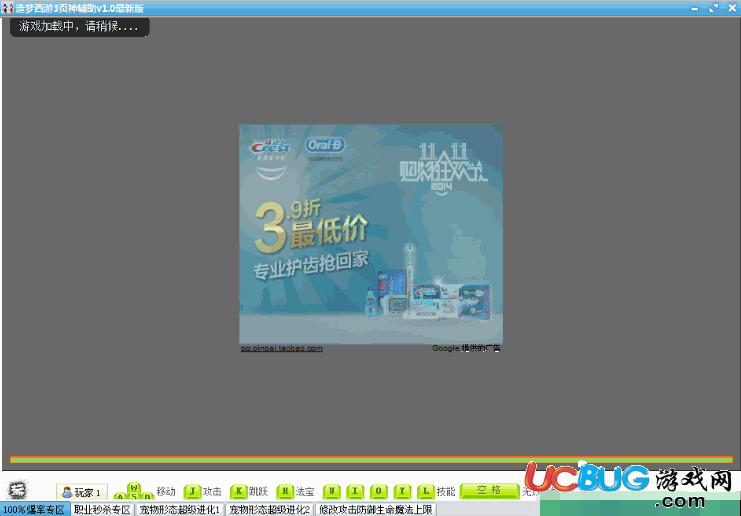The image size is (741, 516).
Task: Click the game logo icon at bottom left
Action: [18, 490]
